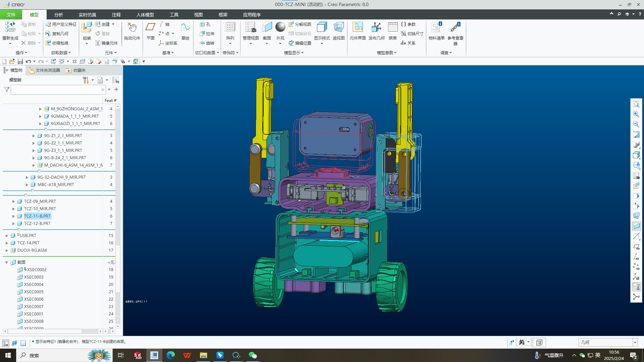Switch to the 工具 ribbon tab

(x=174, y=15)
